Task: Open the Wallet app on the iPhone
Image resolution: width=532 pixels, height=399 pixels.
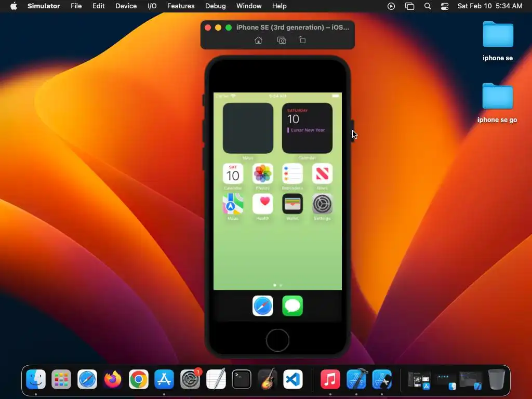Action: tap(292, 204)
